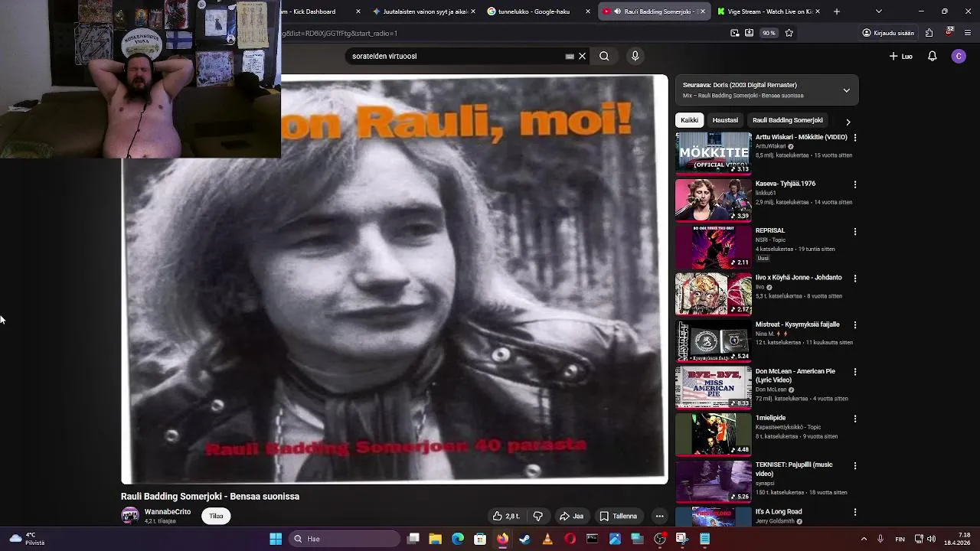Screen dimensions: 980x551
Task: Open It's A Long Road video
Action: pos(779,511)
